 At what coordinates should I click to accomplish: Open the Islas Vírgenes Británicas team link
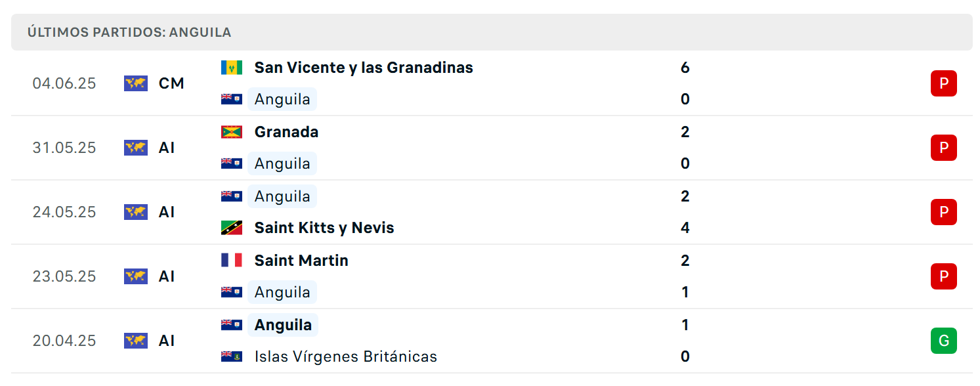click(x=346, y=356)
